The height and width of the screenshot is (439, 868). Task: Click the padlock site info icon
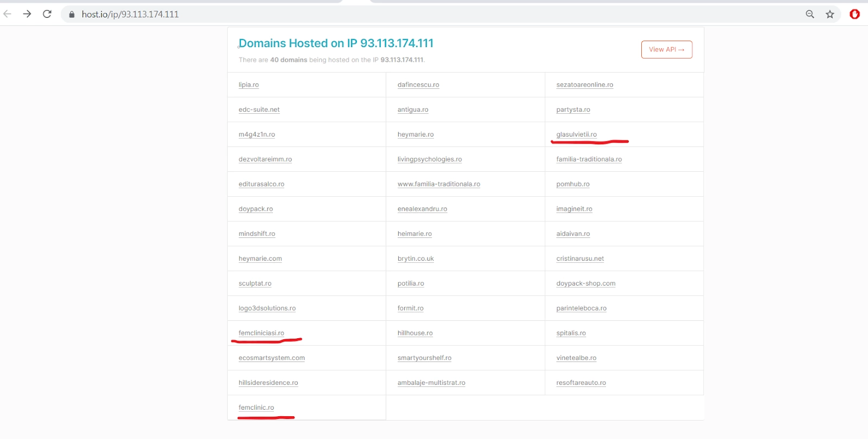pos(71,15)
